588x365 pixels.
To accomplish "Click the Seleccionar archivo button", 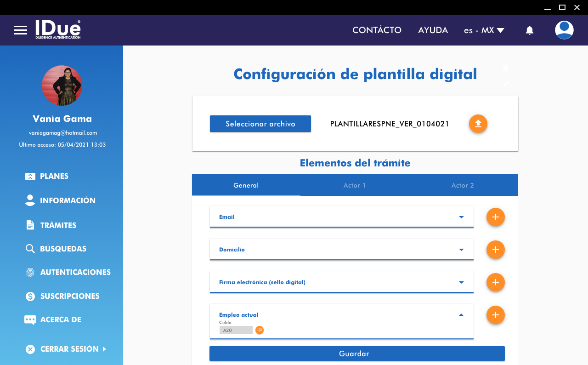I will pos(260,124).
